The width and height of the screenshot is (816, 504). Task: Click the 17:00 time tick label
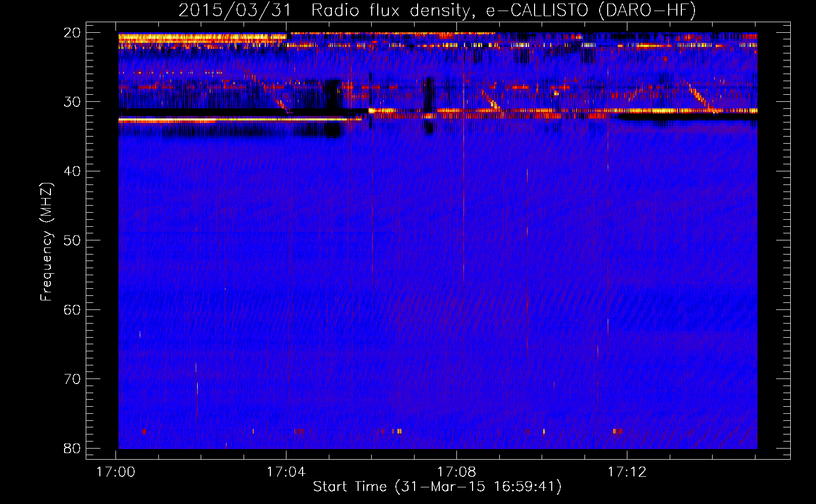tap(116, 472)
